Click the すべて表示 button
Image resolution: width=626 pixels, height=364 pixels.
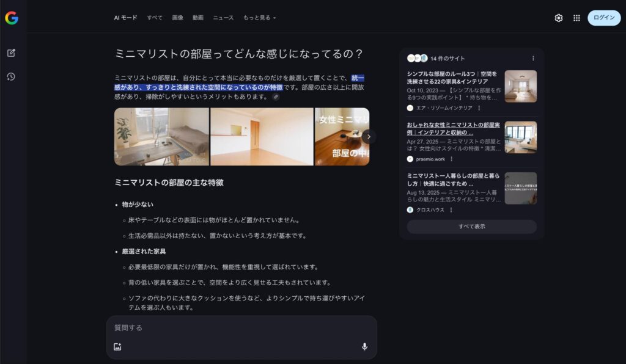click(471, 226)
